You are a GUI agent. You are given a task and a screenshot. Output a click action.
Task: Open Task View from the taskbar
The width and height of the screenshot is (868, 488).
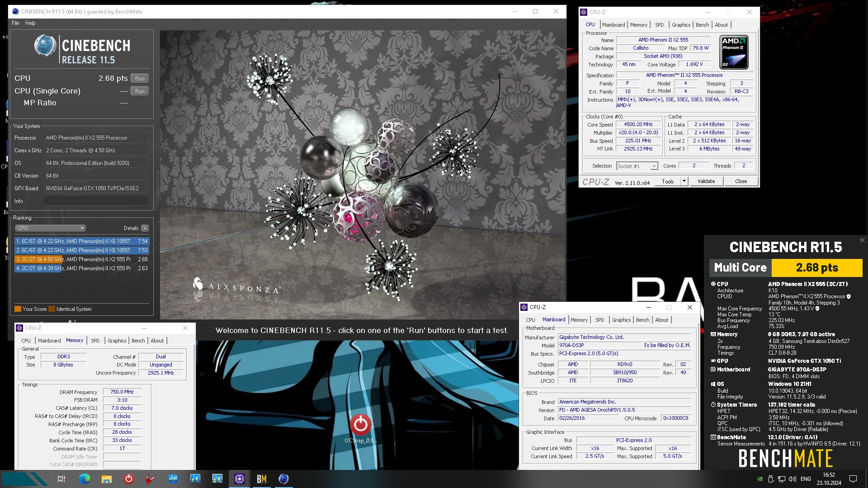click(61, 479)
